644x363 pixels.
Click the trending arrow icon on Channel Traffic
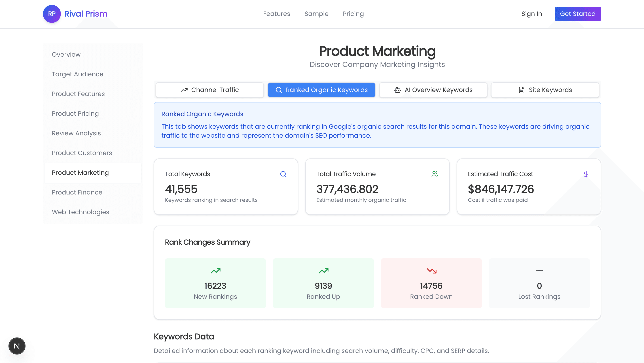pyautogui.click(x=184, y=90)
